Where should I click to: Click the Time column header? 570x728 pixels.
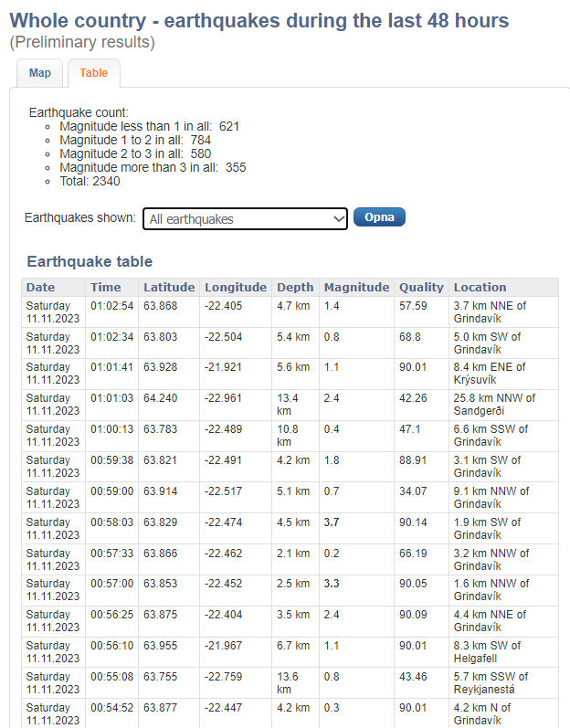(x=105, y=287)
